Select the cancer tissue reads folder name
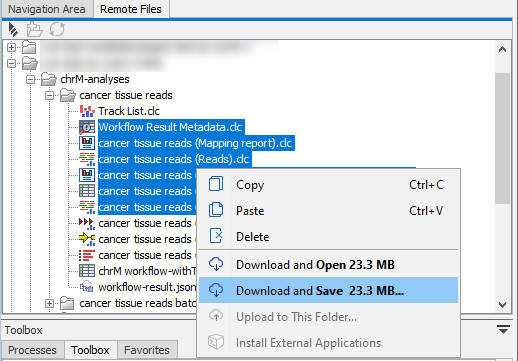This screenshot has width=518, height=361. click(126, 95)
